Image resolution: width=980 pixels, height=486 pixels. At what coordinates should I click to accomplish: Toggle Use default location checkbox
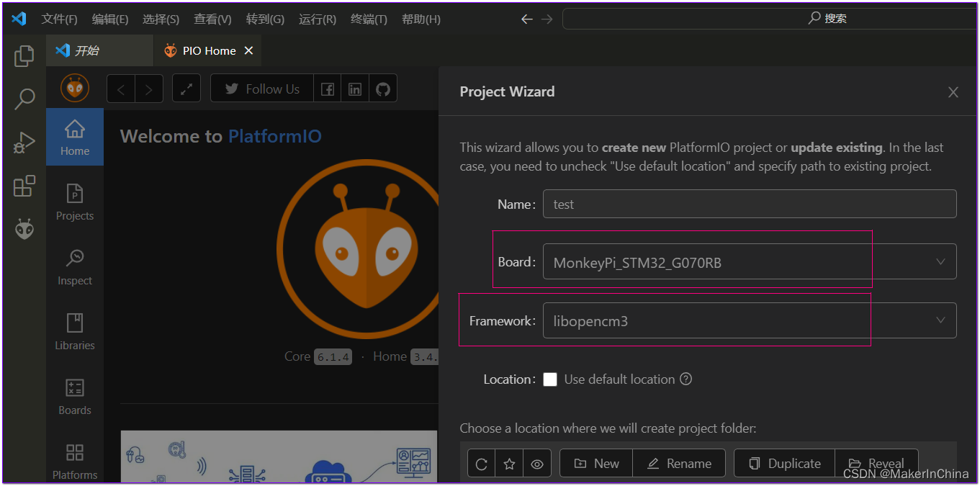click(x=550, y=379)
